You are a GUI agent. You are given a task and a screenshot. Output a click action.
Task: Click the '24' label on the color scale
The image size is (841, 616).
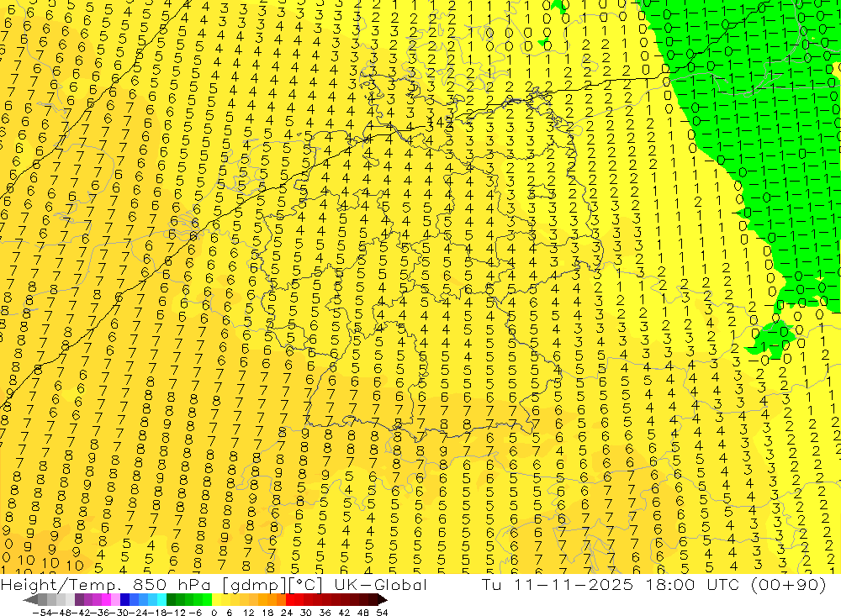[287, 613]
